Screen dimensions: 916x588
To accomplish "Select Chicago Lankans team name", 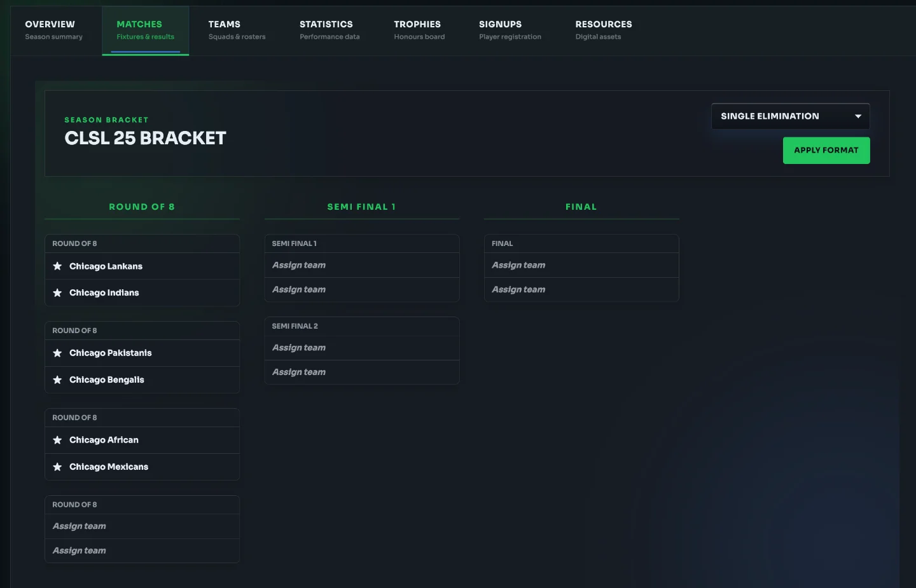I will 106,266.
